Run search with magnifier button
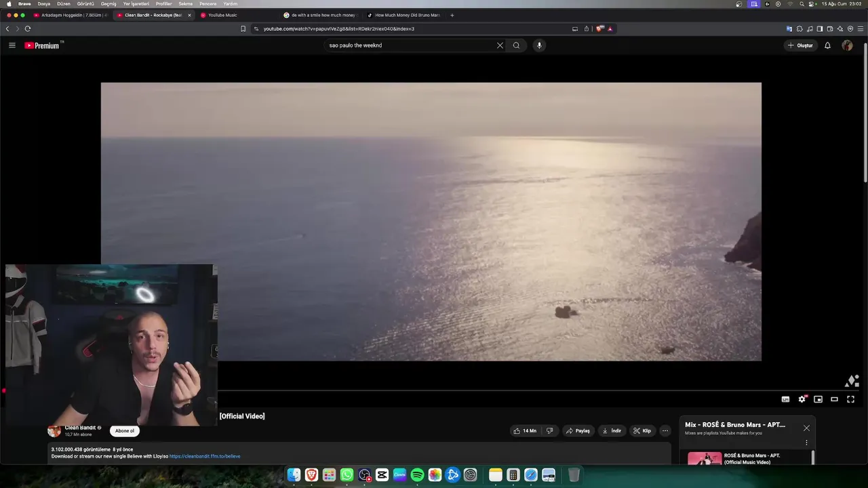 (x=516, y=45)
